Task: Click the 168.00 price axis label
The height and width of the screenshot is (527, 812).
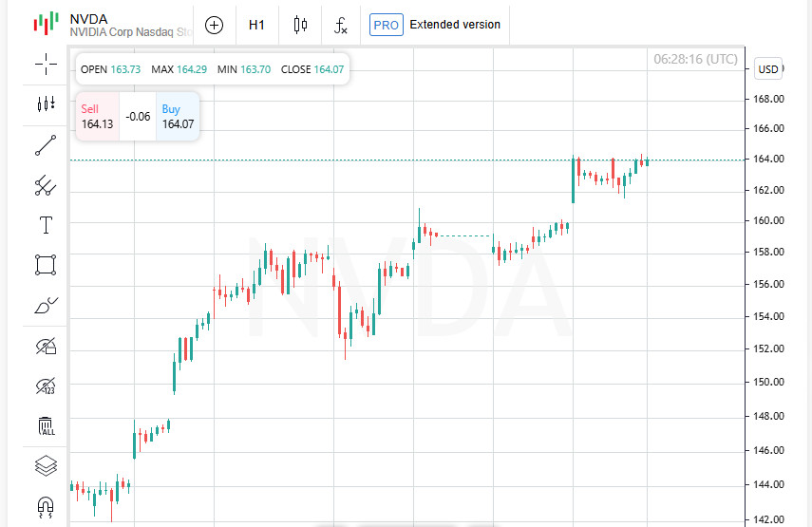Action: [768, 99]
